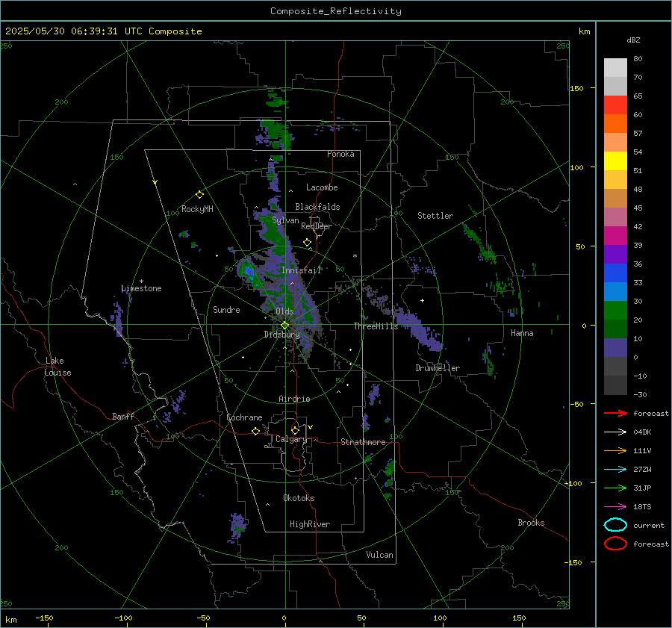Click the white 04DK arrow legend icon
This screenshot has height=628, width=672.
615,432
